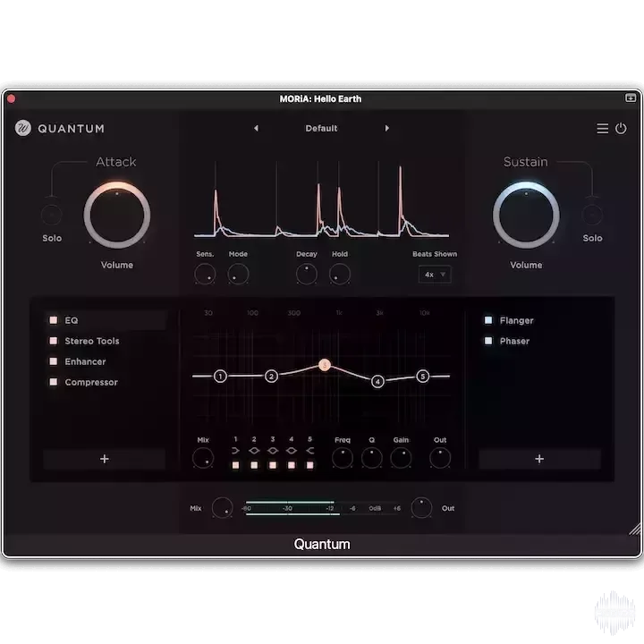Select the Flanger effect
The height and width of the screenshot is (644, 644).
click(x=516, y=320)
